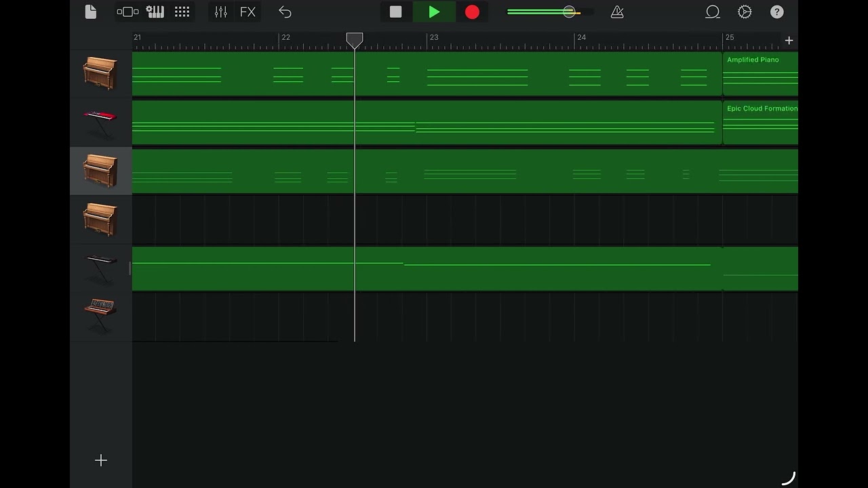Image resolution: width=868 pixels, height=488 pixels.
Task: Open song settings gear
Action: point(745,12)
